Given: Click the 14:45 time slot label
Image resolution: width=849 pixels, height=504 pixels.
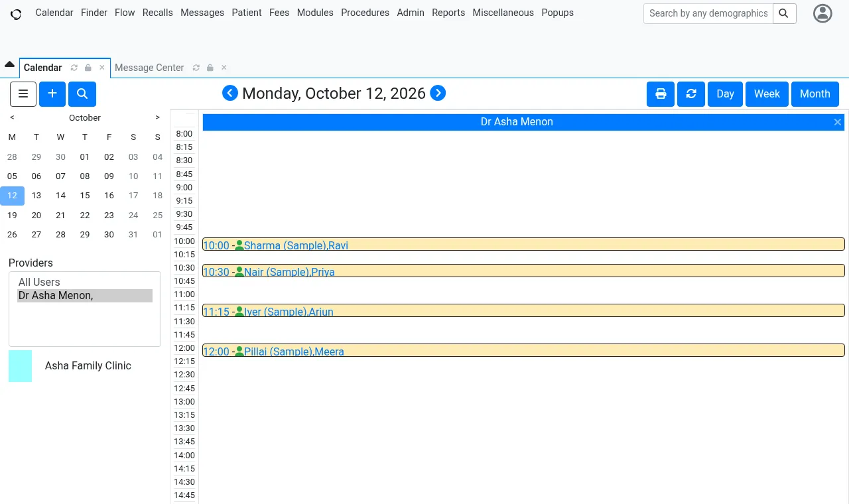Looking at the screenshot, I should coord(184,495).
